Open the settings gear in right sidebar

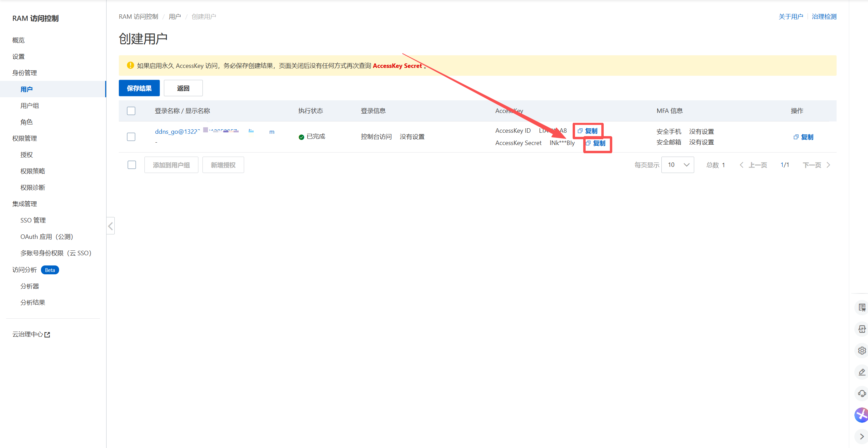click(862, 350)
